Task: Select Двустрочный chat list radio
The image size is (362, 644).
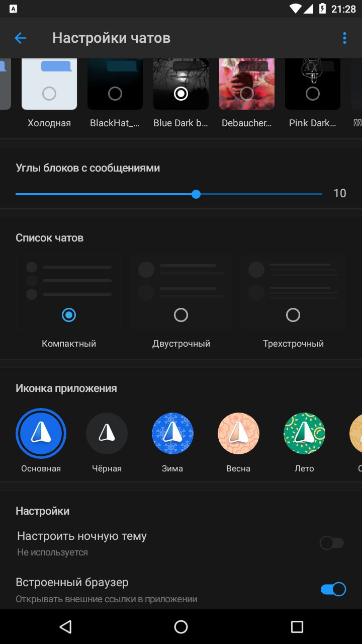Action: pos(181,315)
